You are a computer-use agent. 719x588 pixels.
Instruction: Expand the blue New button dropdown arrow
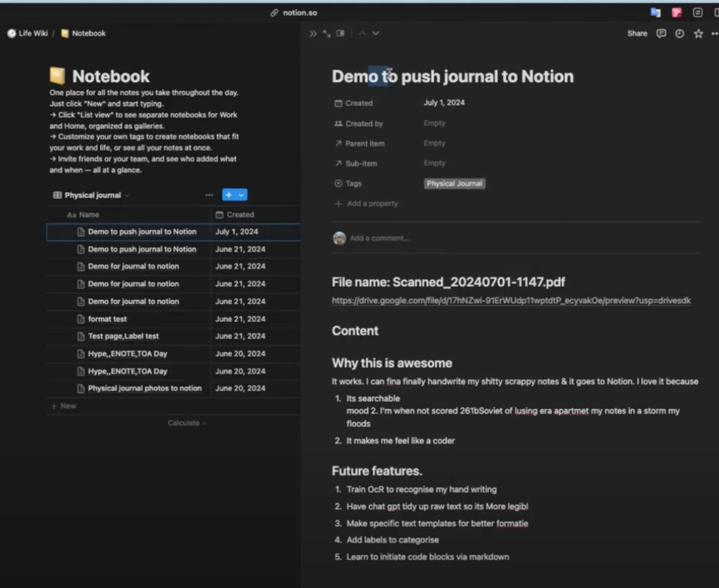242,195
